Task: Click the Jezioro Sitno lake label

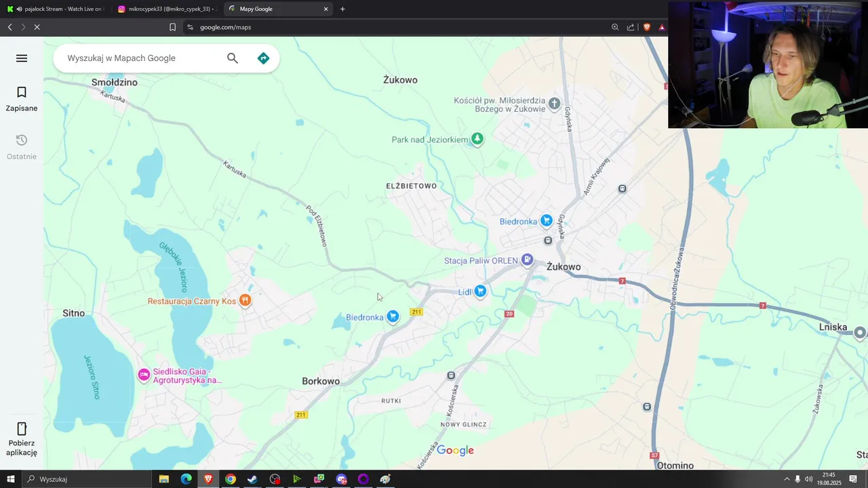Action: pyautogui.click(x=92, y=377)
